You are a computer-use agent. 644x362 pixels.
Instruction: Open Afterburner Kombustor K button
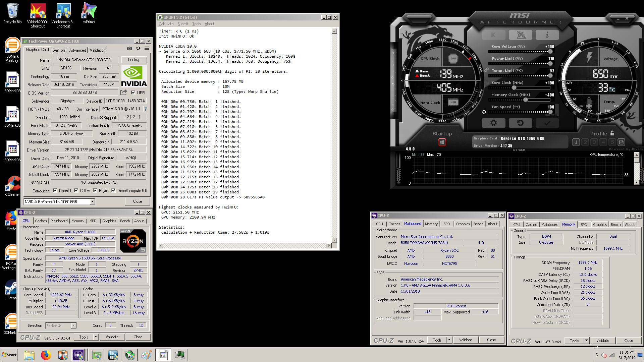tap(493, 35)
